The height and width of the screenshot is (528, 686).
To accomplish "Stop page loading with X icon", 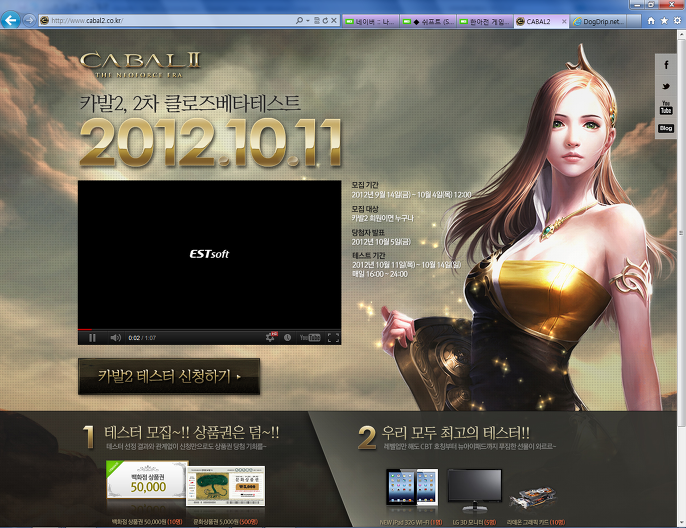I will [x=334, y=21].
